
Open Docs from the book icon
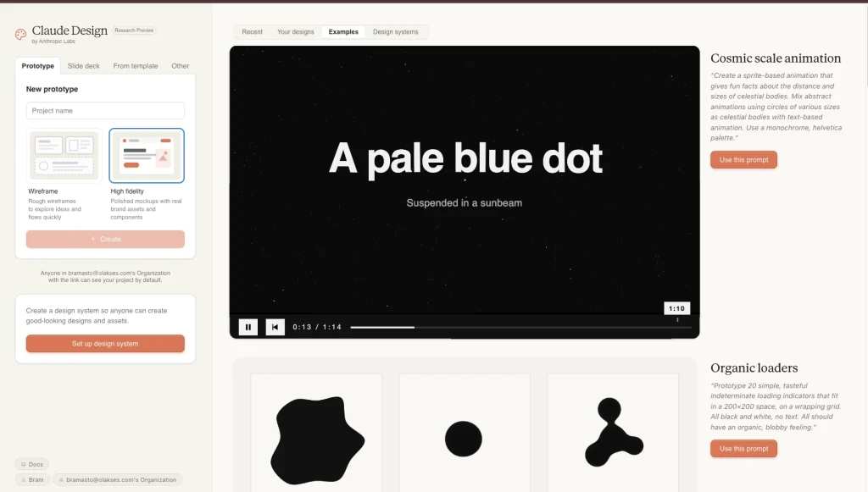pyautogui.click(x=32, y=464)
